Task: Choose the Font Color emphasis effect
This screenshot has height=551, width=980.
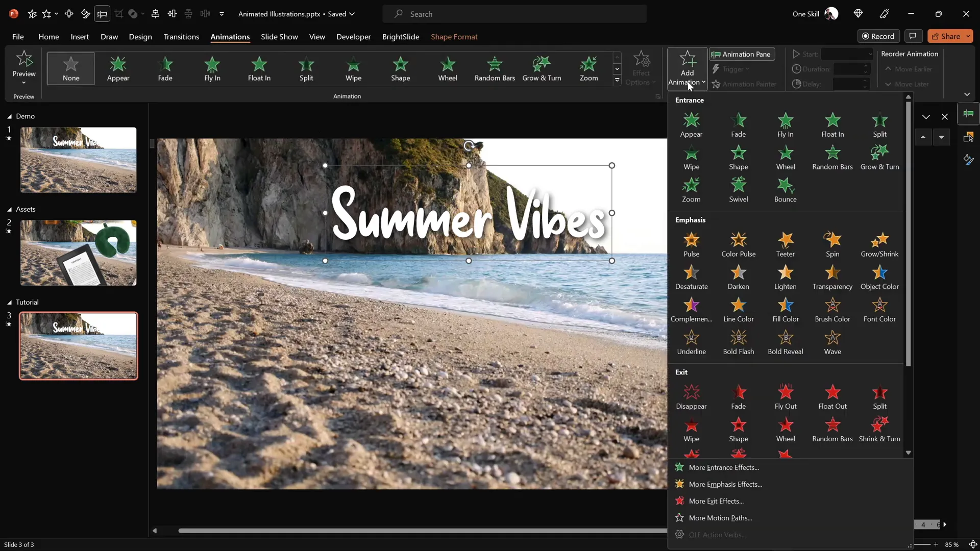Action: 879,310
